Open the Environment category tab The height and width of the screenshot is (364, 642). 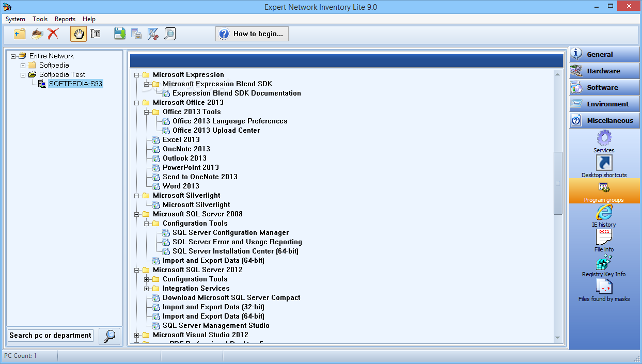click(604, 104)
